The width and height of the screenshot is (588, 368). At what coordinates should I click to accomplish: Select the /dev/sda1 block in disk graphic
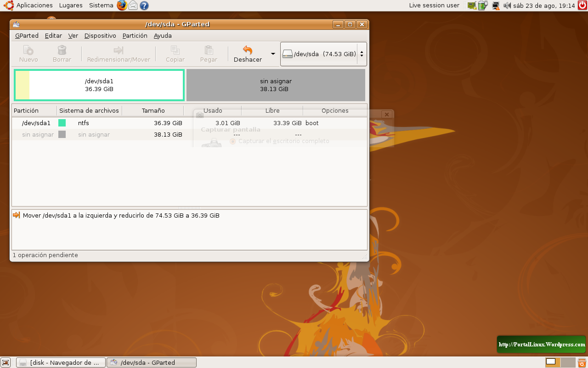click(99, 85)
